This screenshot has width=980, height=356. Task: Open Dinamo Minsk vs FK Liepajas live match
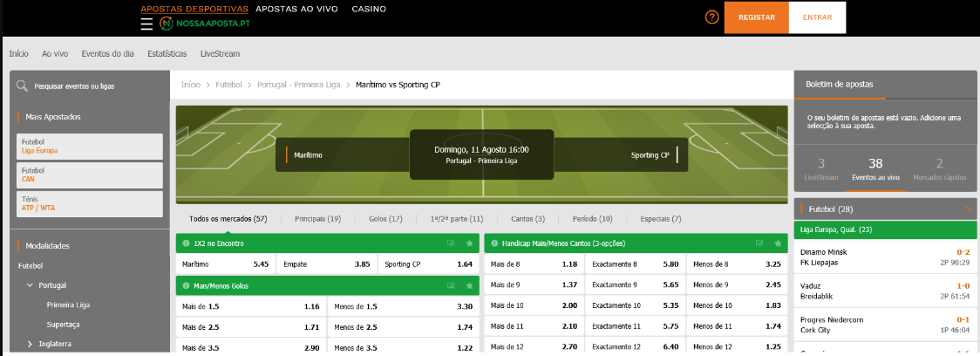pos(885,257)
